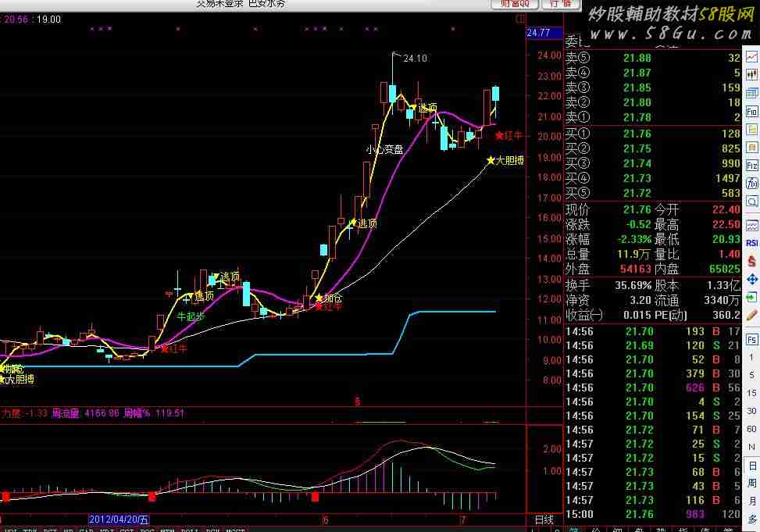Click the 日线 period label
The height and width of the screenshot is (532, 760).
[544, 520]
